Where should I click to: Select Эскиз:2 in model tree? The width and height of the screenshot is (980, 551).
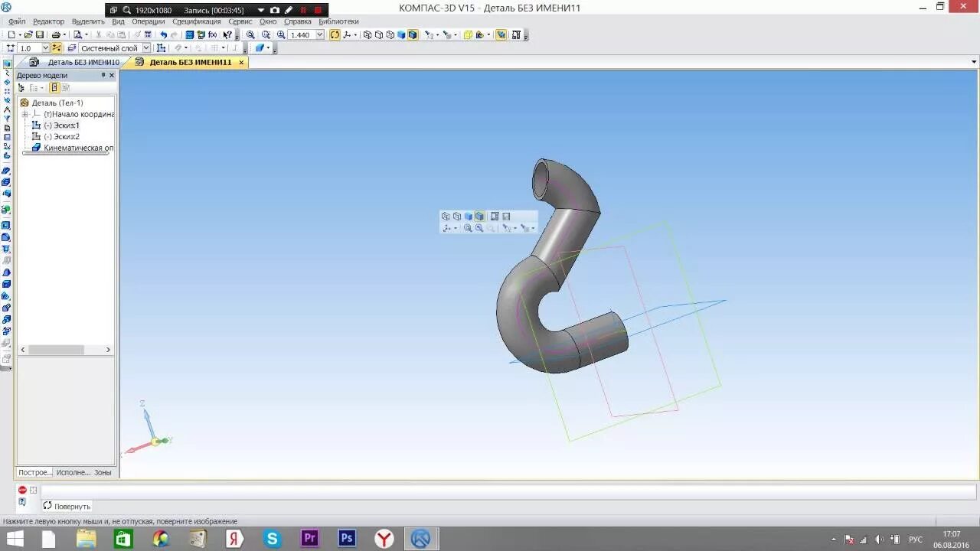(61, 136)
